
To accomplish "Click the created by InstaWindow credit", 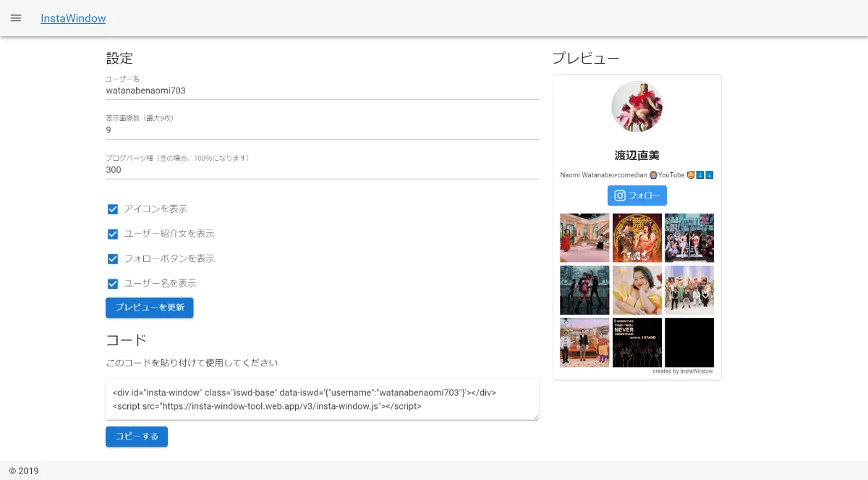I will tap(683, 371).
